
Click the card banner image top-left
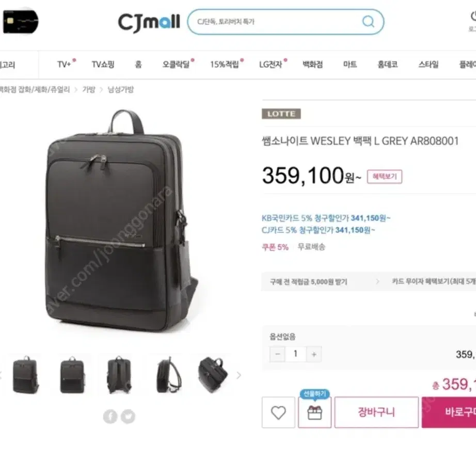20,22
